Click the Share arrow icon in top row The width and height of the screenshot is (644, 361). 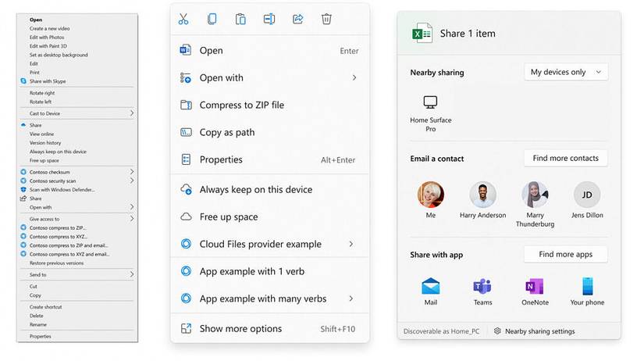(x=297, y=19)
